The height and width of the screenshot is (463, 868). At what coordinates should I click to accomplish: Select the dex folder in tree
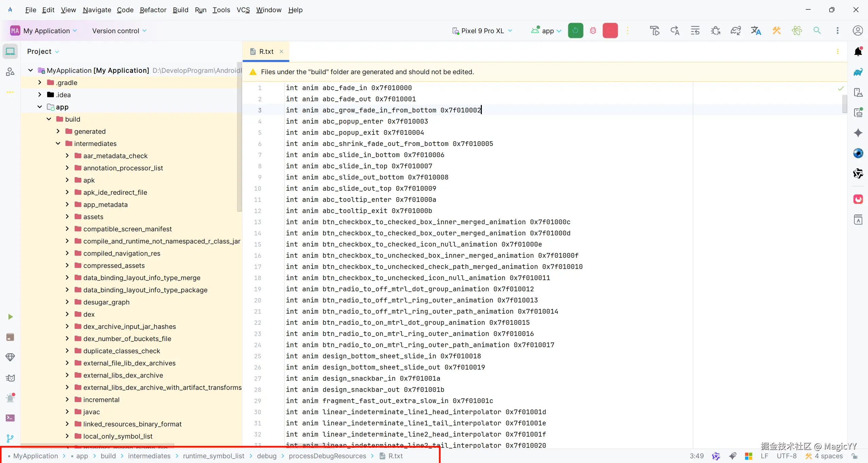[x=89, y=314]
